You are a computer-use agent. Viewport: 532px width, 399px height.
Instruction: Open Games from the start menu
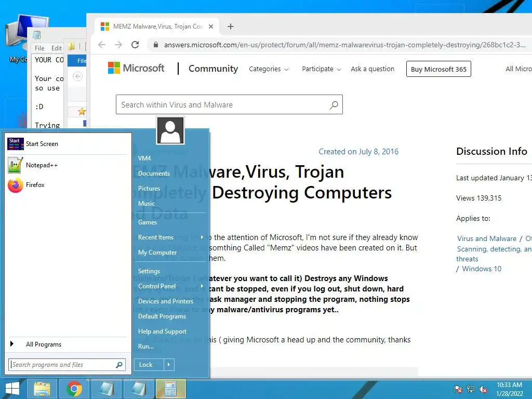click(x=147, y=222)
